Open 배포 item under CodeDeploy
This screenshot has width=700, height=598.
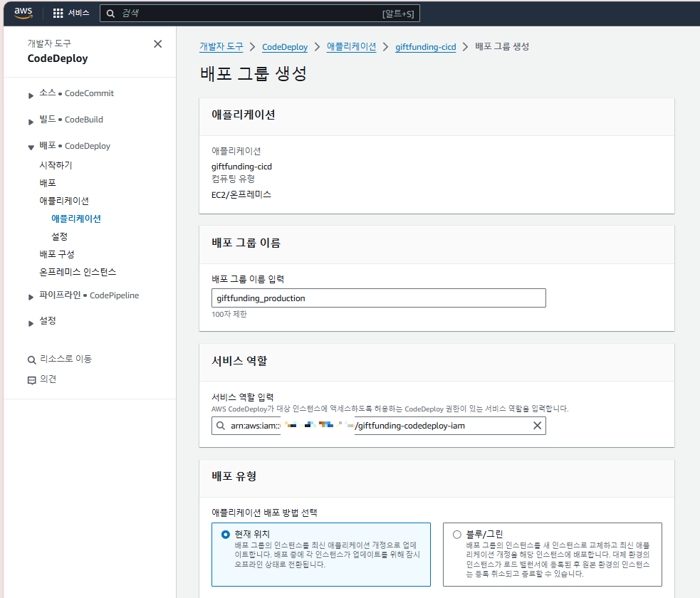tap(48, 183)
